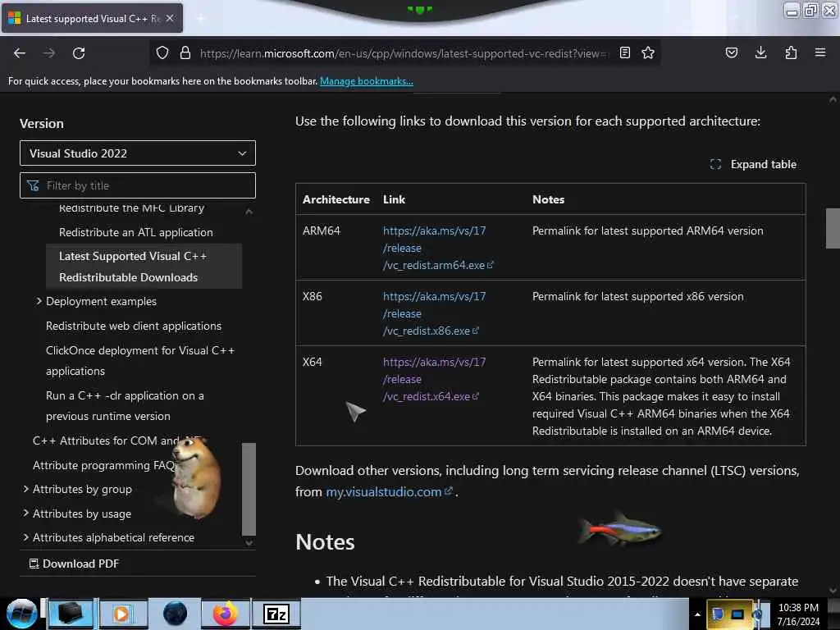Open Redistribute an ATL application article
Viewport: 840px width, 630px height.
(136, 232)
